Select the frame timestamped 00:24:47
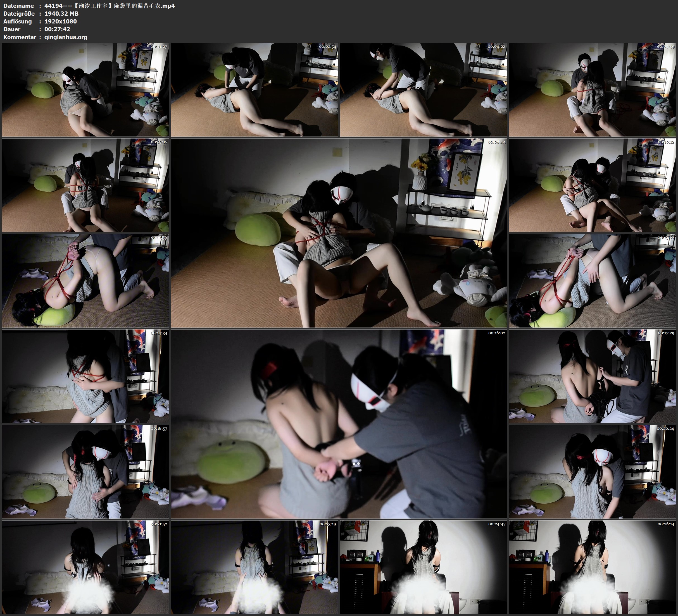Viewport: 678px width, 616px height. [423, 567]
